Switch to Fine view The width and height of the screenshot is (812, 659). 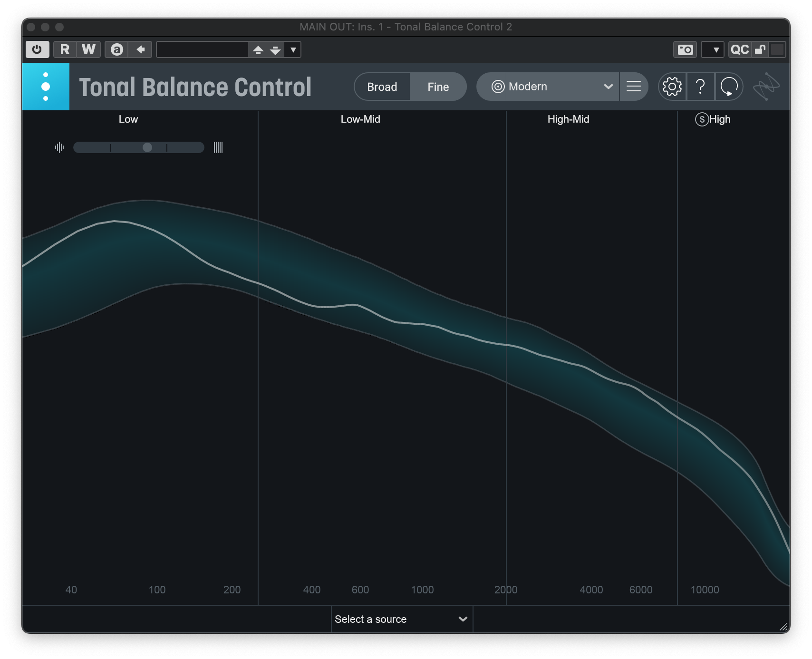(438, 87)
